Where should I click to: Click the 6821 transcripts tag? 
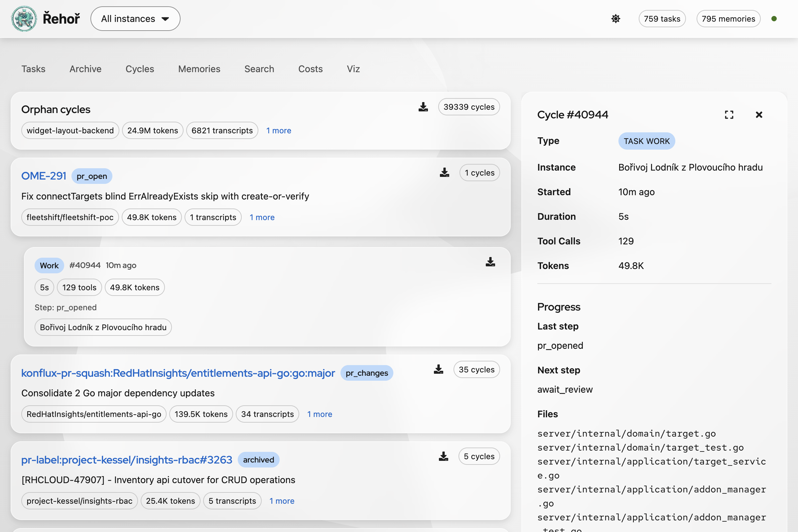pyautogui.click(x=222, y=131)
